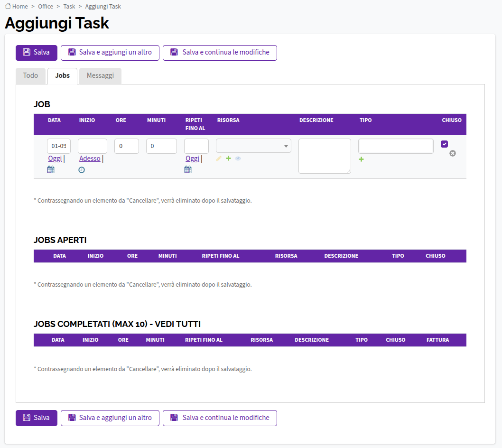Click the pencil icon to edit selected Risorsa

pos(219,159)
